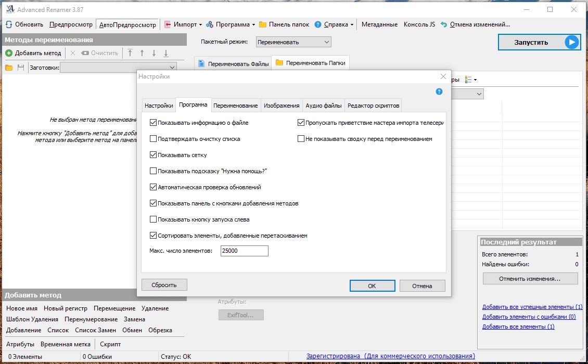Click blue help icon in Настройки dialog

(x=439, y=92)
